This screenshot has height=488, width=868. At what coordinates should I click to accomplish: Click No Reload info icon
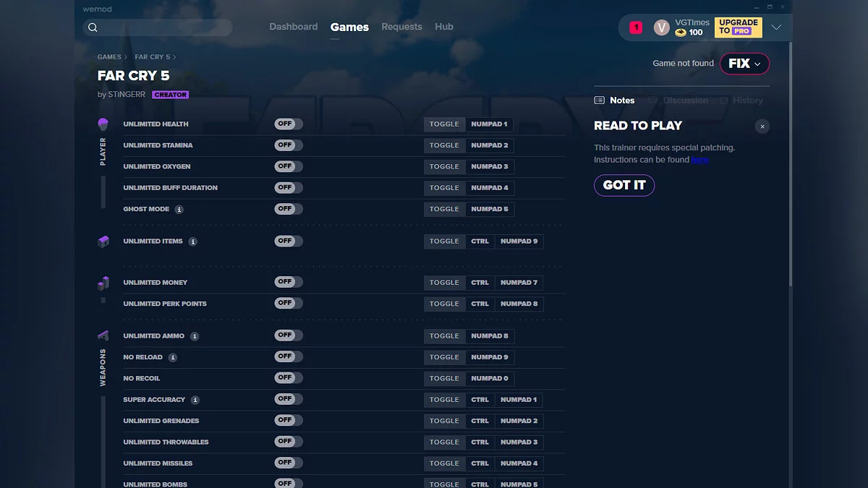(x=173, y=357)
